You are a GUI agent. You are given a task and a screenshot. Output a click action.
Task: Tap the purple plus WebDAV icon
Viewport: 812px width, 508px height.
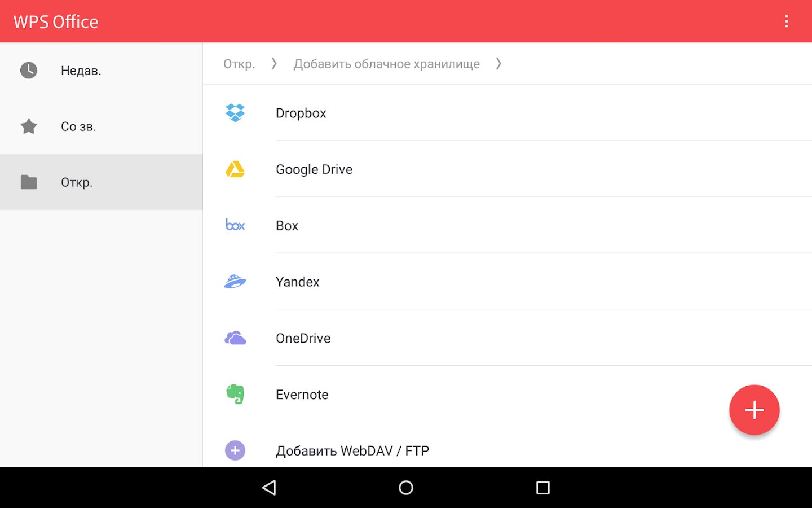tap(235, 450)
